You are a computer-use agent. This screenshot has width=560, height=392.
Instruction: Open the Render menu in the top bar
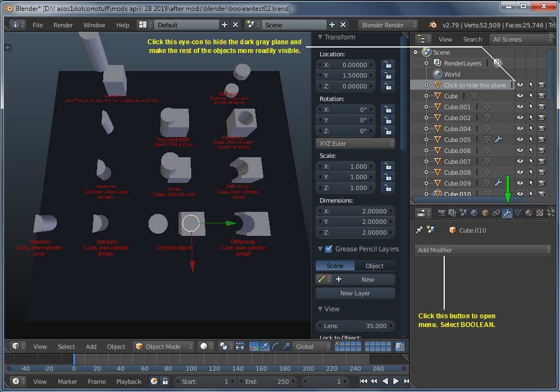click(x=63, y=25)
